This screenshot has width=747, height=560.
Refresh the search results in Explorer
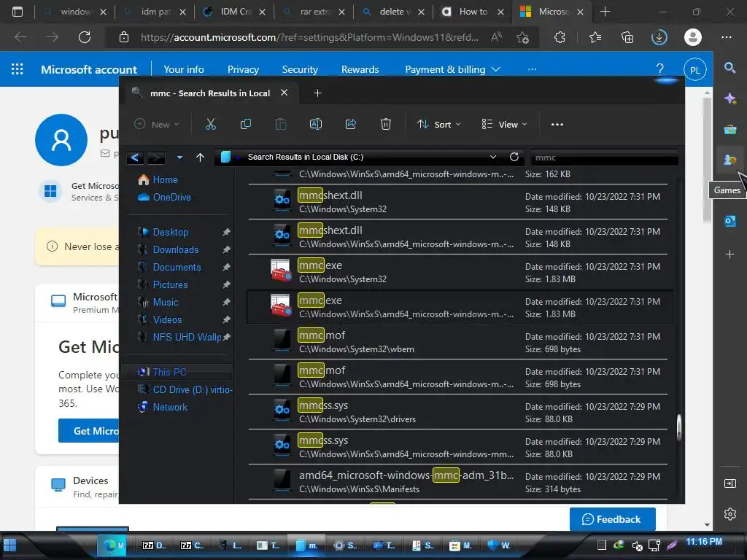tap(514, 157)
